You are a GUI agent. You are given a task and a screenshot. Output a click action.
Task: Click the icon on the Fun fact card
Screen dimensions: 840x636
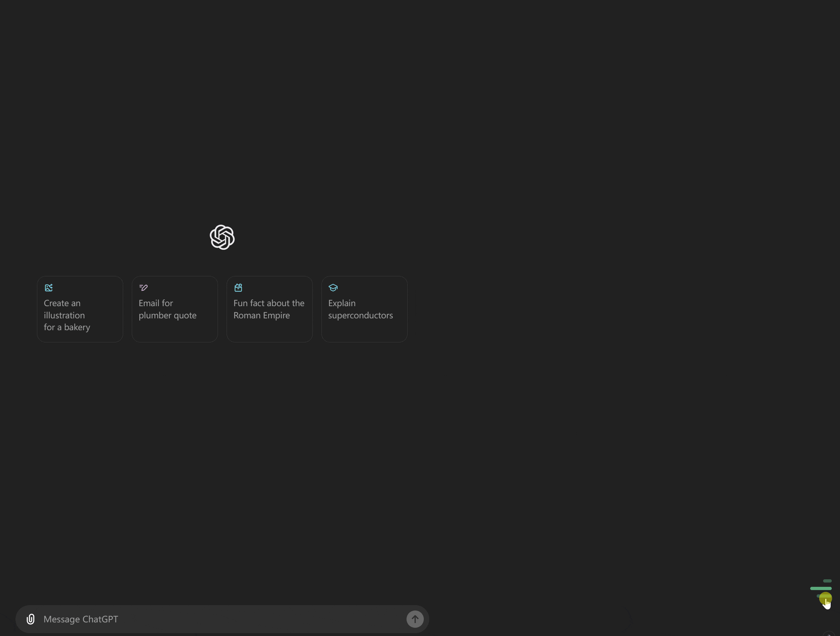click(238, 287)
